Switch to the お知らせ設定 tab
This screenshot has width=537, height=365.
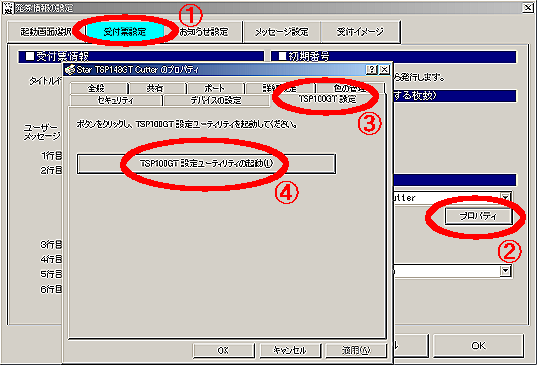coord(204,32)
